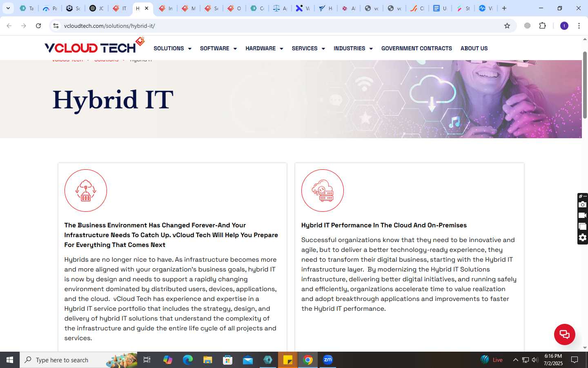The image size is (588, 368).
Task: Go to GOVERNMENT CONTRACTS page
Action: point(416,48)
